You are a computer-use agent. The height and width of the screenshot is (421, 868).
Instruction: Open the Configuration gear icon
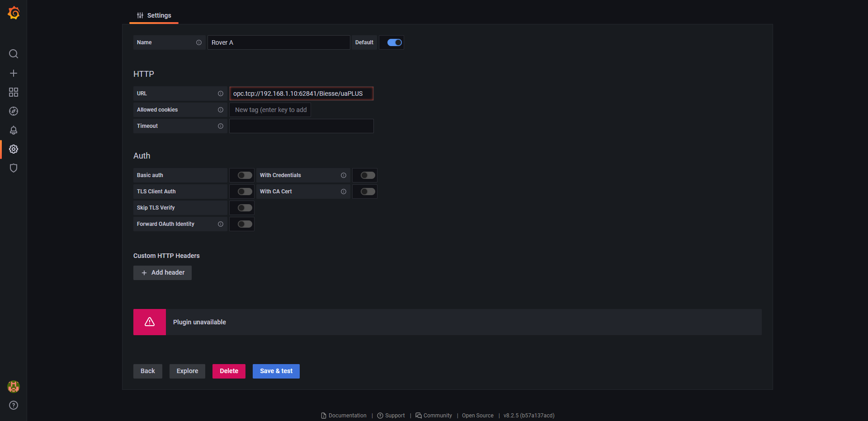click(14, 149)
